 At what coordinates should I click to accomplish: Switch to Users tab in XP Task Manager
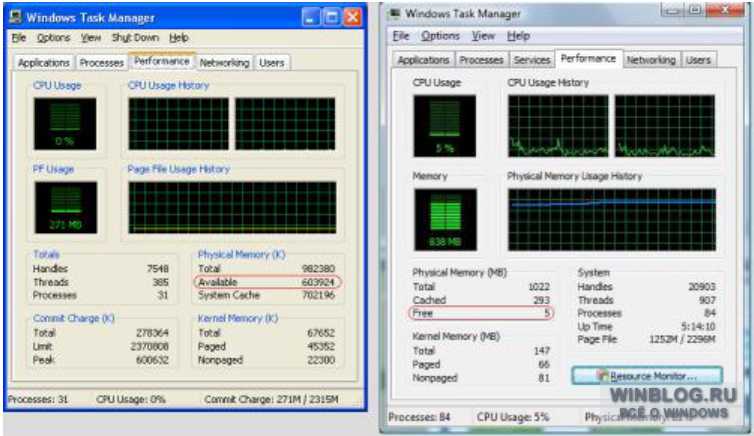tap(272, 62)
